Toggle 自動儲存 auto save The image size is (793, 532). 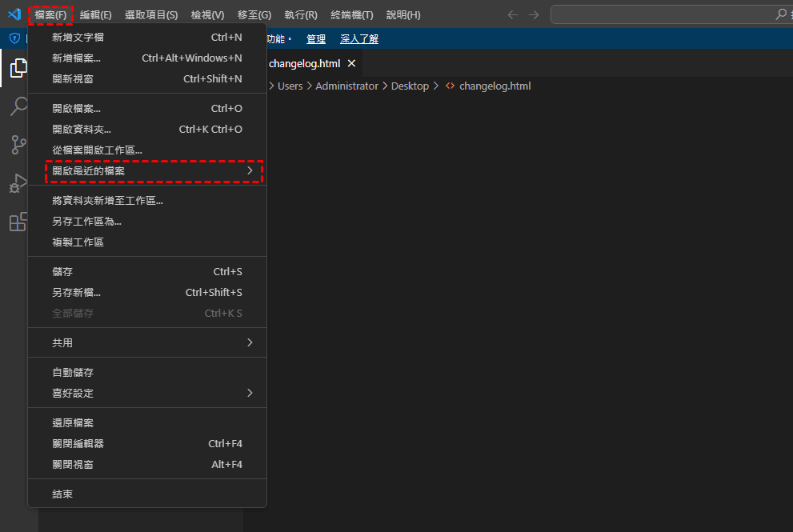(x=147, y=373)
